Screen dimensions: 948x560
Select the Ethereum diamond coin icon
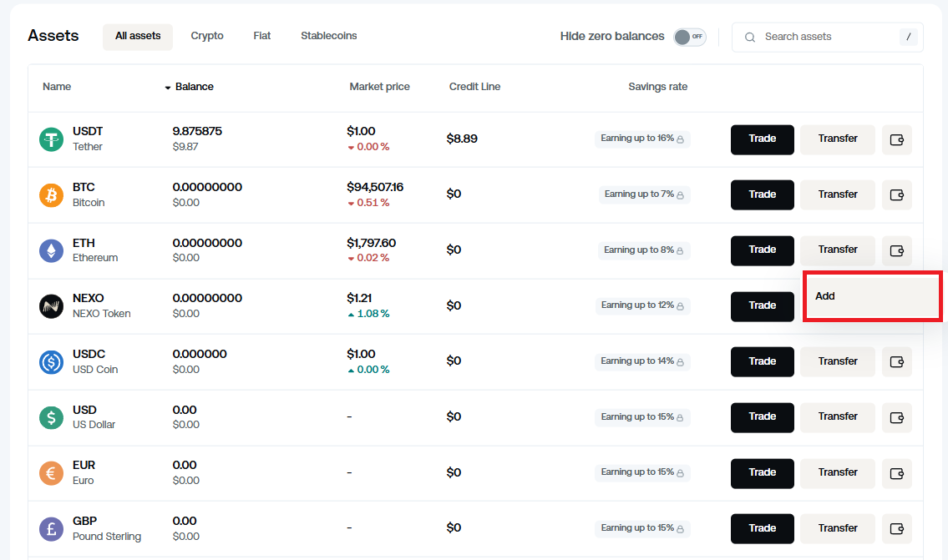click(52, 250)
